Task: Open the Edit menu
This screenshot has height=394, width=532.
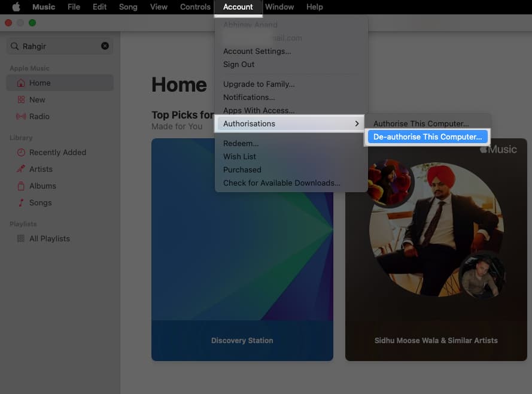Action: coord(99,7)
